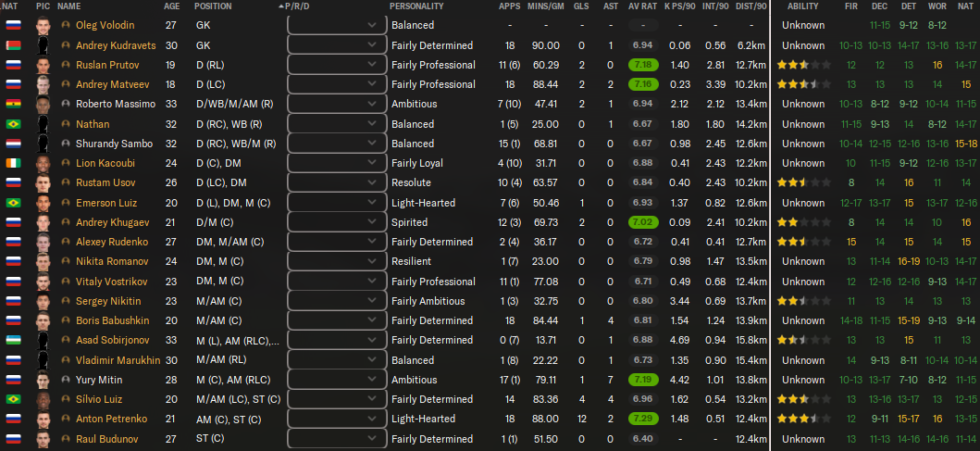Screen dimensions: 980x451
Task: Sort by the AV RAT column header
Action: 642,6
